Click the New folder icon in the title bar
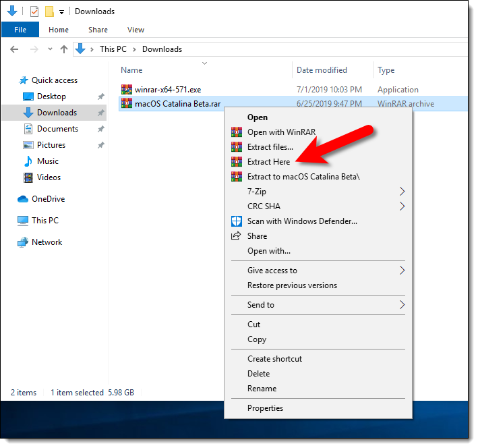This screenshot has width=478, height=448. coord(49,11)
